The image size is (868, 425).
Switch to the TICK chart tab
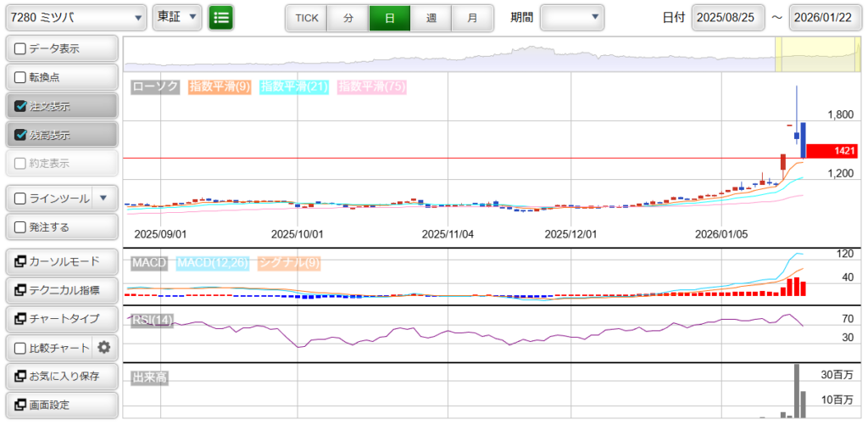[306, 18]
